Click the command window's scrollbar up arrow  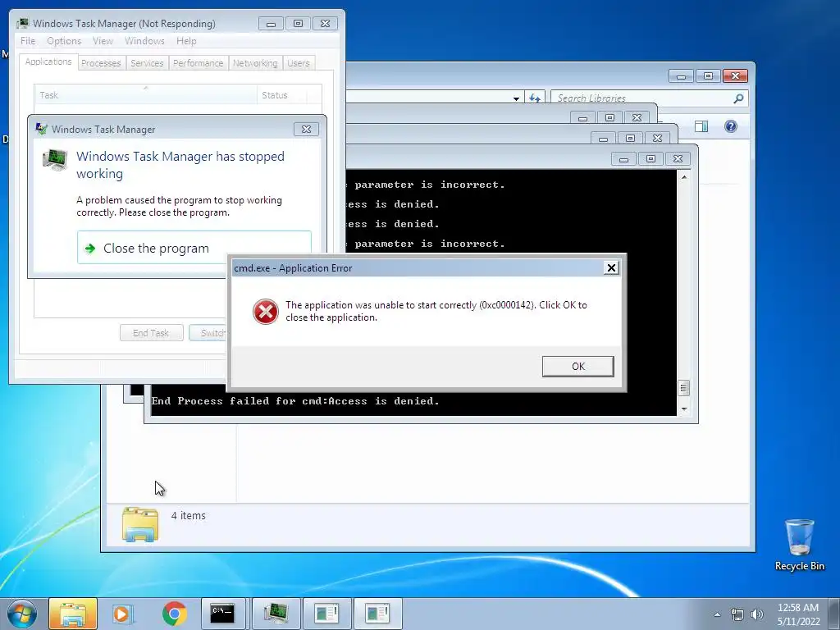(x=683, y=177)
